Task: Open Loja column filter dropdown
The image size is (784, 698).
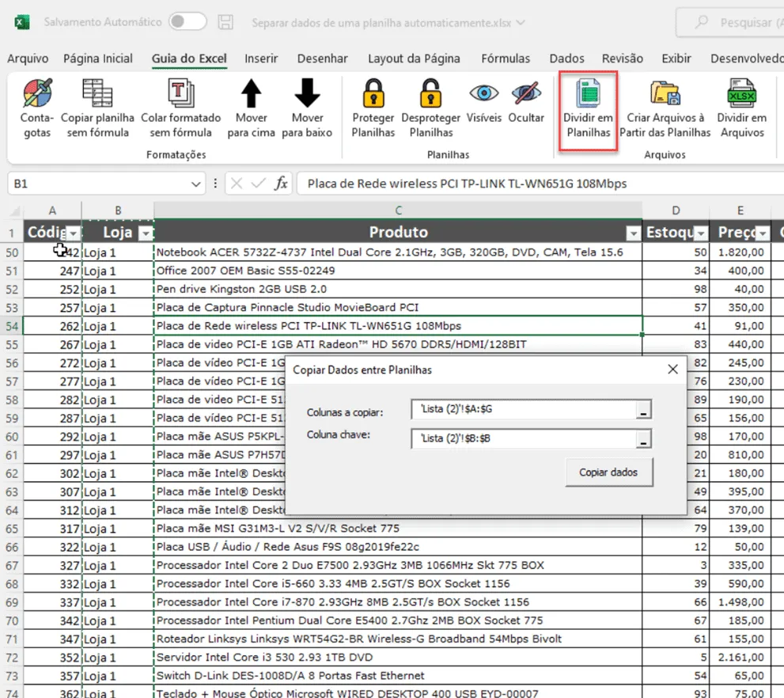Action: (x=146, y=233)
